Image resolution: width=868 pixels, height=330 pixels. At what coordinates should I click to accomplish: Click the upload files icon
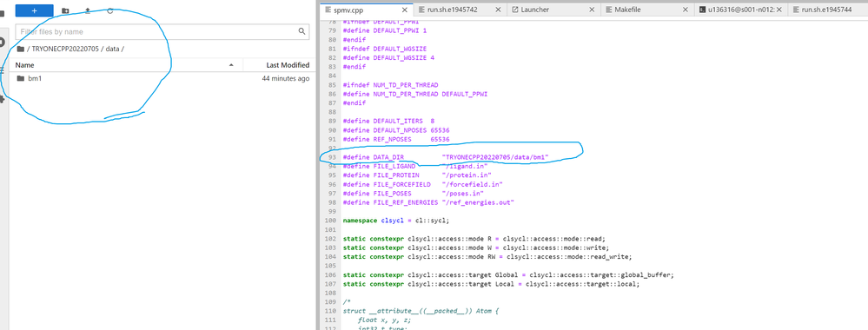click(x=88, y=10)
